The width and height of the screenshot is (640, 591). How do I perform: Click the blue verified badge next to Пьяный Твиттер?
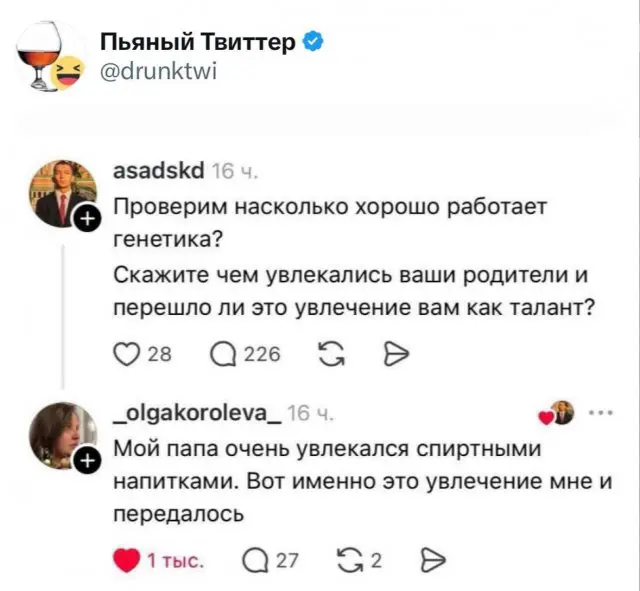point(313,41)
